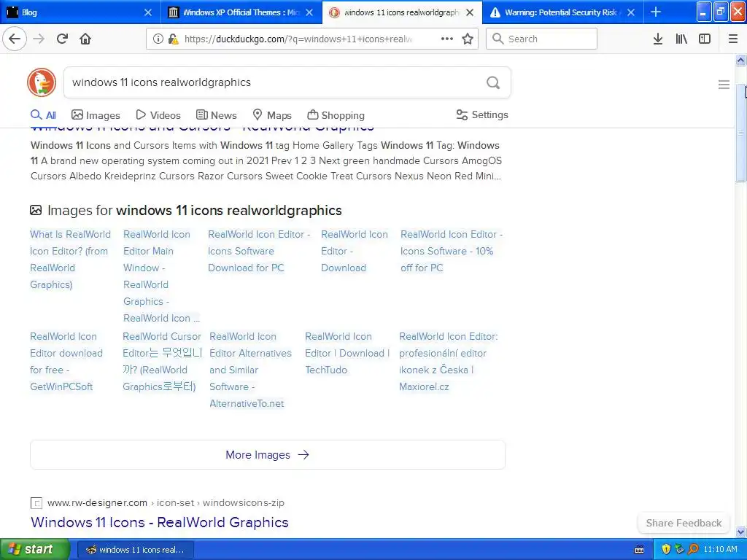Open the Firefox hamburger menu

733,39
